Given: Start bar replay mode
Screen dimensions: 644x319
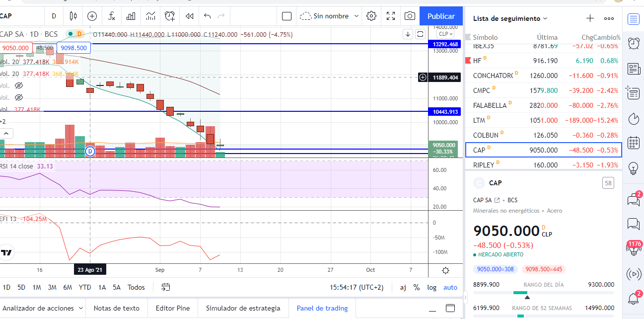Looking at the screenshot, I should point(189,16).
